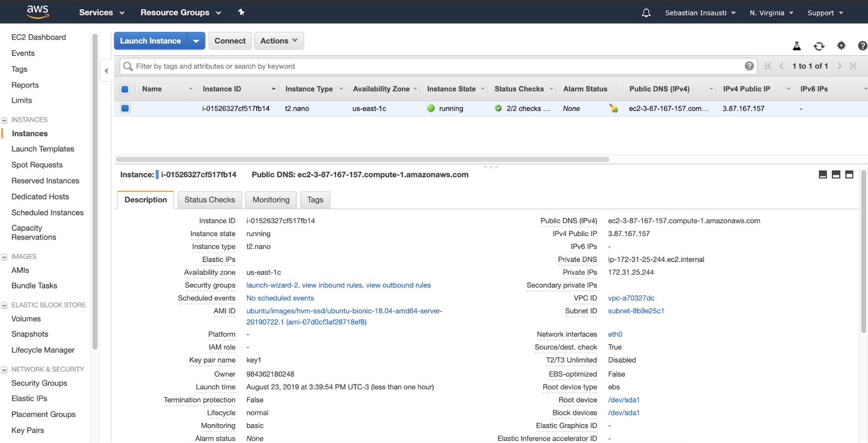Viewport: 868px width, 443px height.
Task: Toggle checkbox for instance i-01526327cf517fb14
Action: pos(125,108)
